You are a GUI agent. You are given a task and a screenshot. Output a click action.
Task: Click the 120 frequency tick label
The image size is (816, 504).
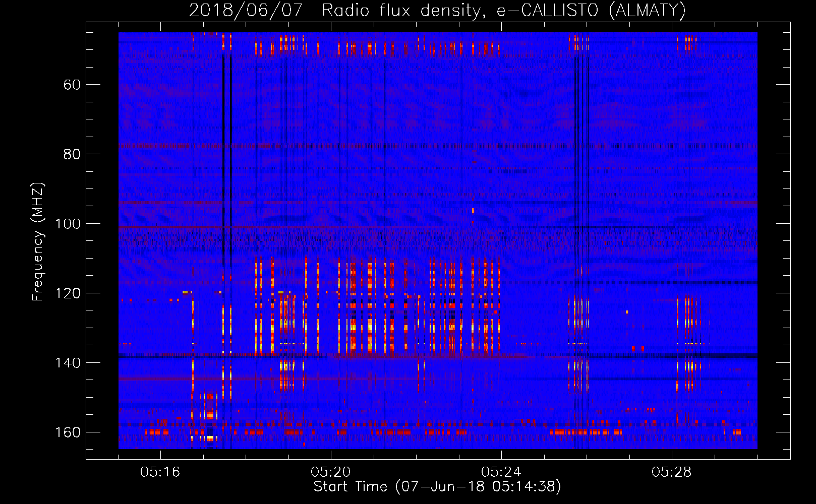[68, 293]
